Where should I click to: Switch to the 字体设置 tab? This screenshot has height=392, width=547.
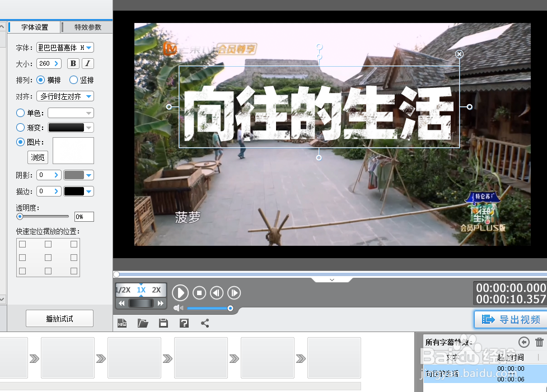(x=35, y=27)
